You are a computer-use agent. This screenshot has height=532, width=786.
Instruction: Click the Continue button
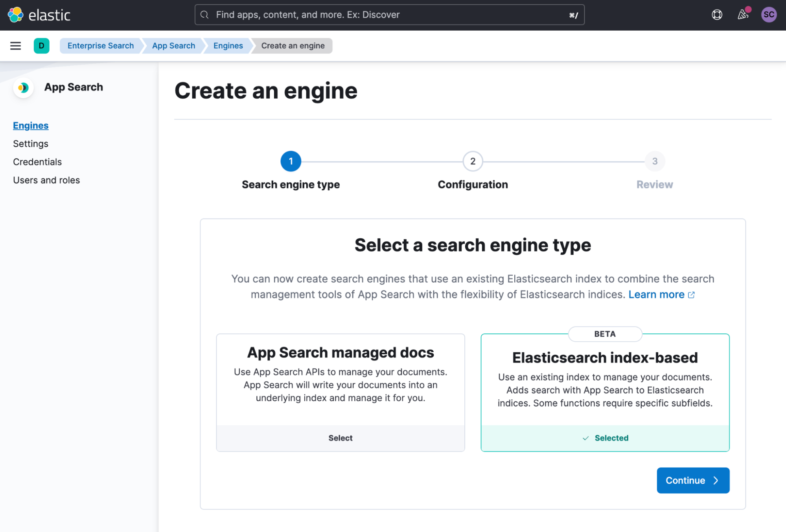point(693,480)
